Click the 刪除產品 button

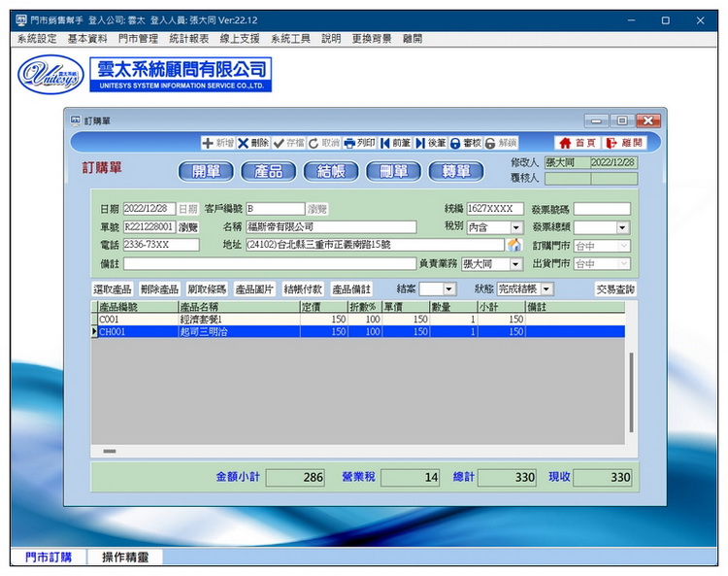point(160,289)
